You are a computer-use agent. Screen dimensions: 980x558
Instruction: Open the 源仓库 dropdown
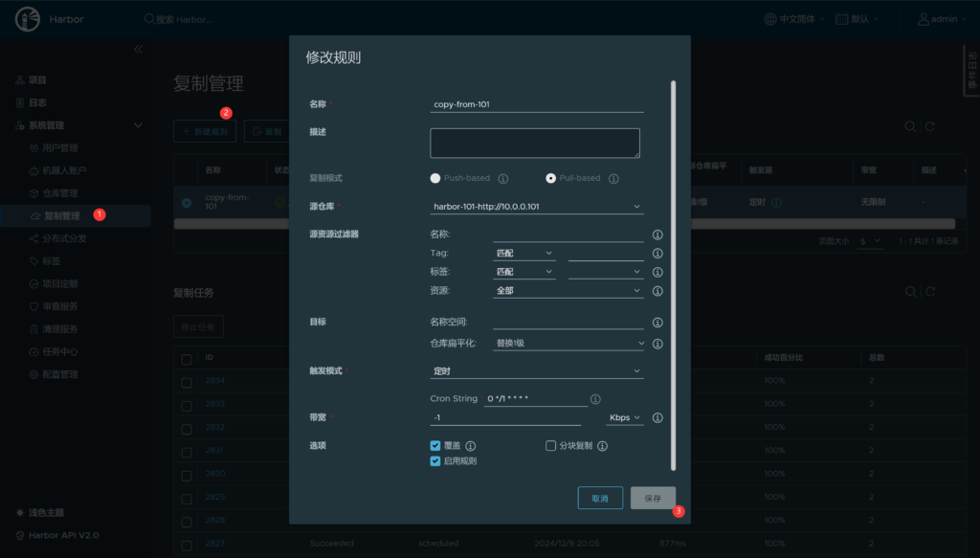click(537, 207)
